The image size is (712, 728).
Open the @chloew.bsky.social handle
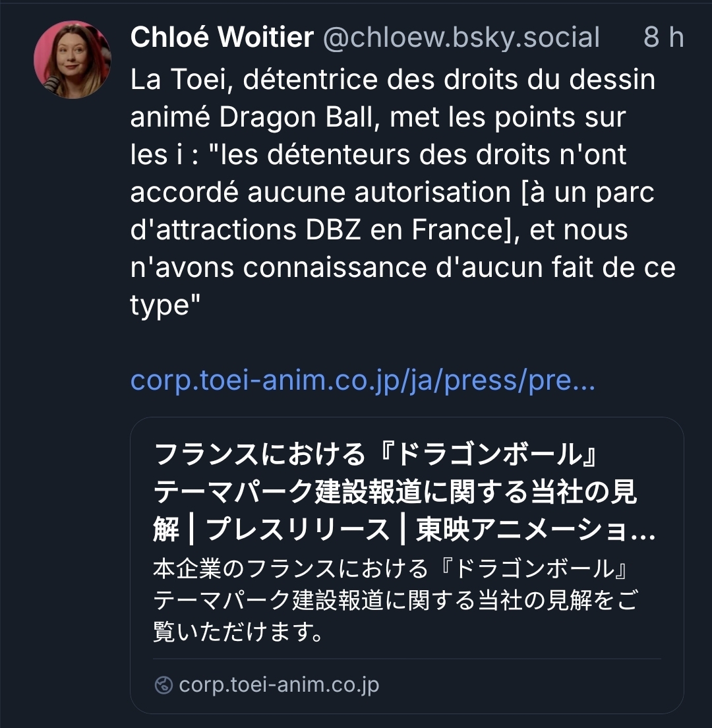461,37
